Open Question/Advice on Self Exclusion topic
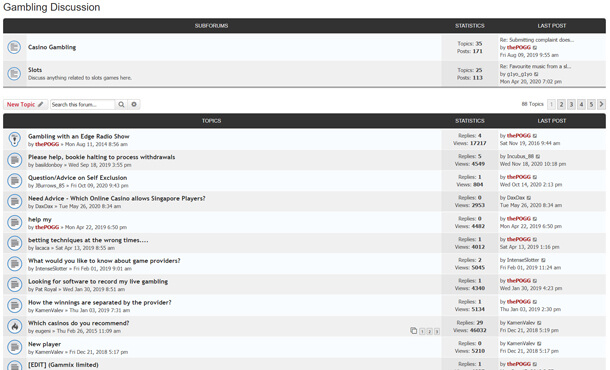This screenshot has width=610, height=370. (77, 178)
